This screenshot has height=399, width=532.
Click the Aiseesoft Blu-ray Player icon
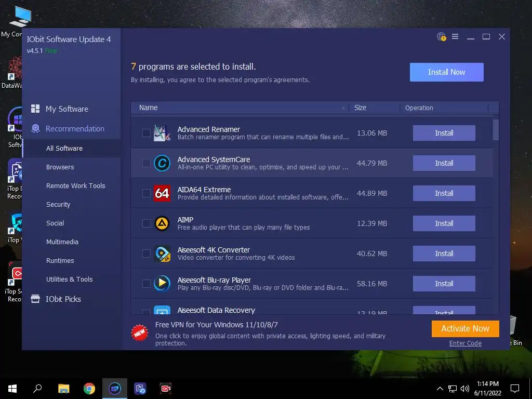click(x=162, y=284)
